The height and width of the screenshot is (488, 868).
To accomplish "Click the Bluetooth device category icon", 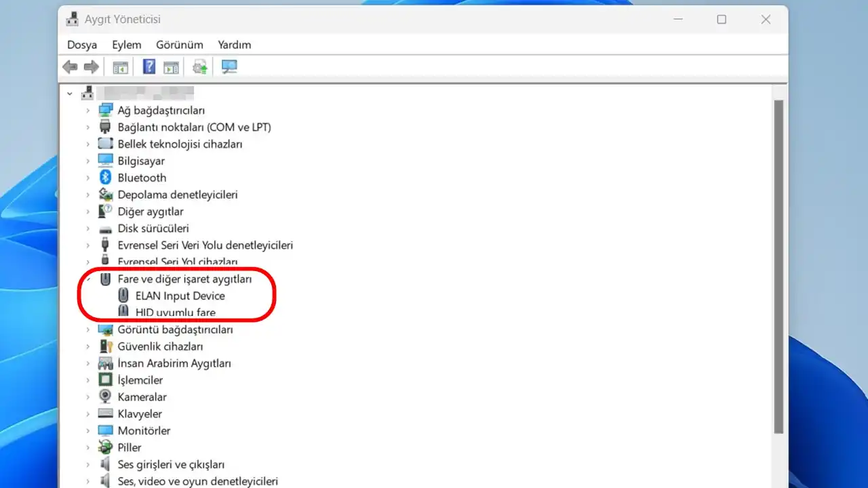I will (x=106, y=177).
